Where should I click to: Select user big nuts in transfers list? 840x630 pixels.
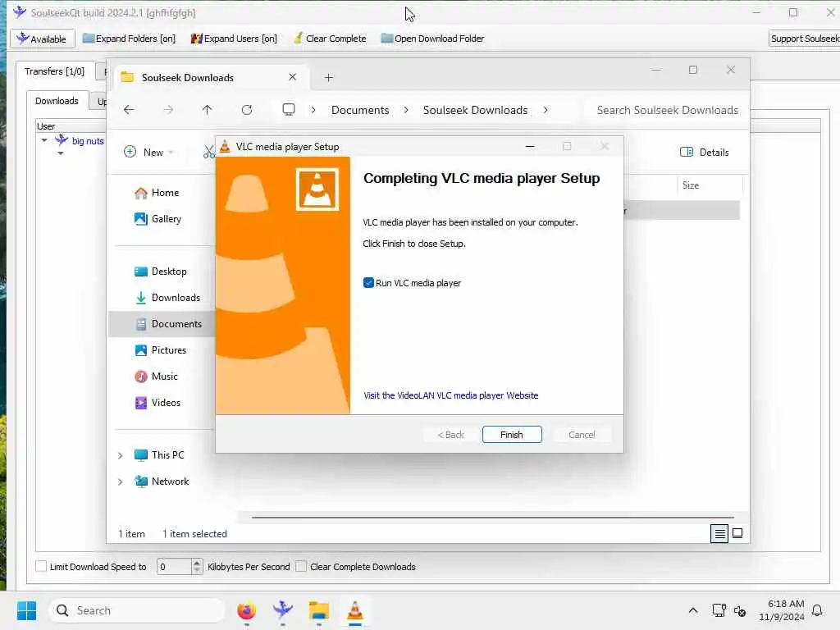pos(88,141)
